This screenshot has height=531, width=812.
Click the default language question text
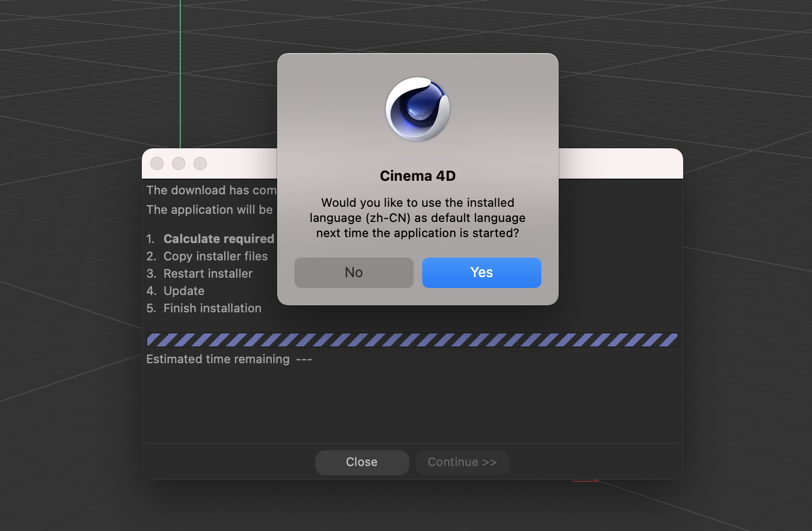point(417,218)
